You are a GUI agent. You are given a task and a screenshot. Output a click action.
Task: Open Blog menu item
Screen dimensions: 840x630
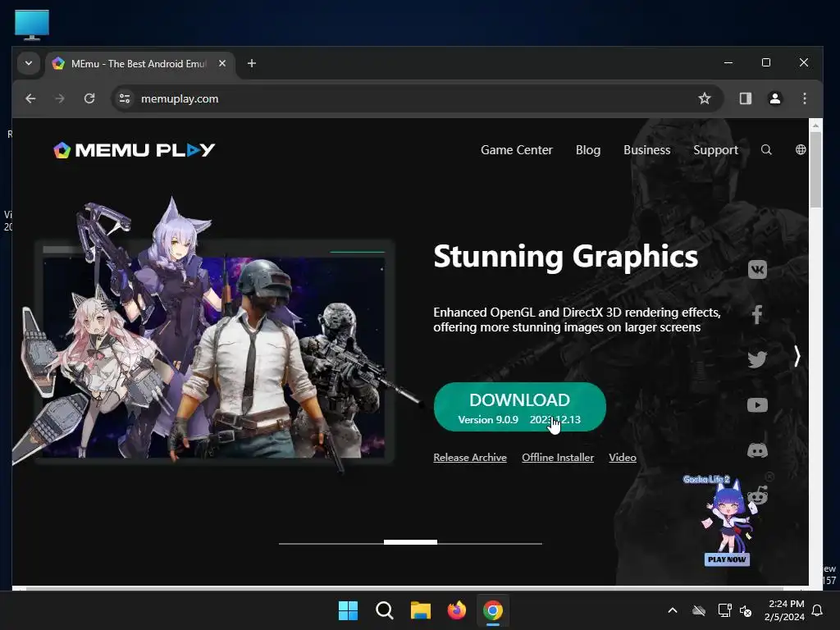[x=587, y=150]
